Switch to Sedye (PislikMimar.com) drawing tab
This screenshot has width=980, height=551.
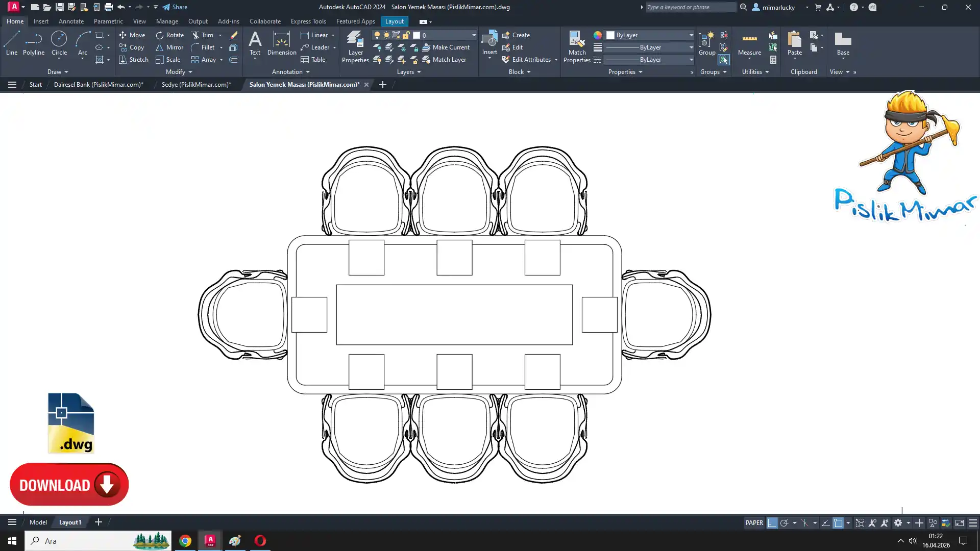pos(196,85)
